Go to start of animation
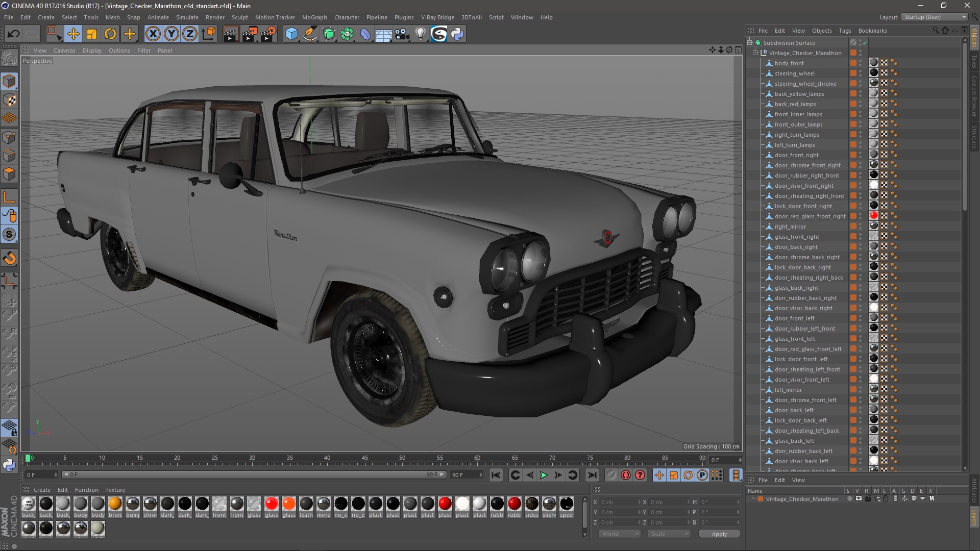 tap(496, 475)
